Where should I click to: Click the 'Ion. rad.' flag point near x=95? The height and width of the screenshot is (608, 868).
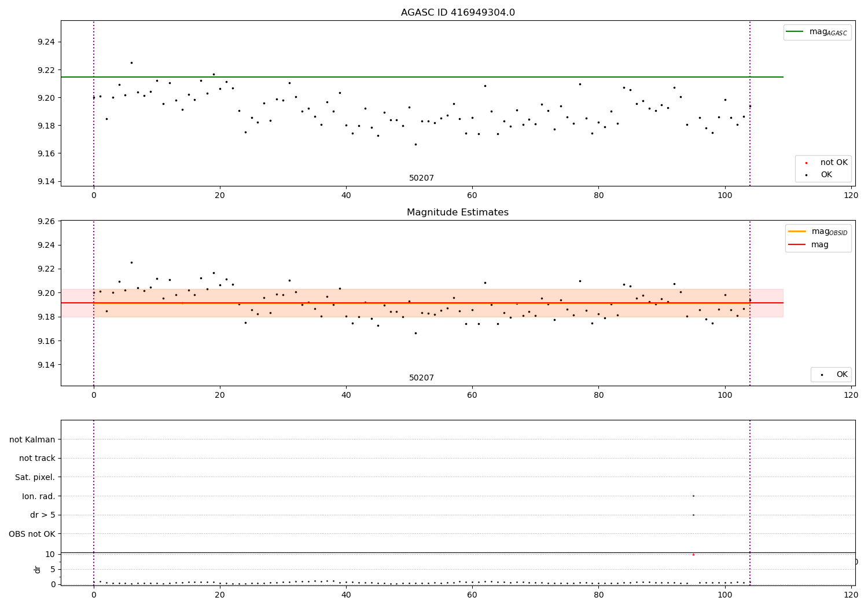[693, 496]
